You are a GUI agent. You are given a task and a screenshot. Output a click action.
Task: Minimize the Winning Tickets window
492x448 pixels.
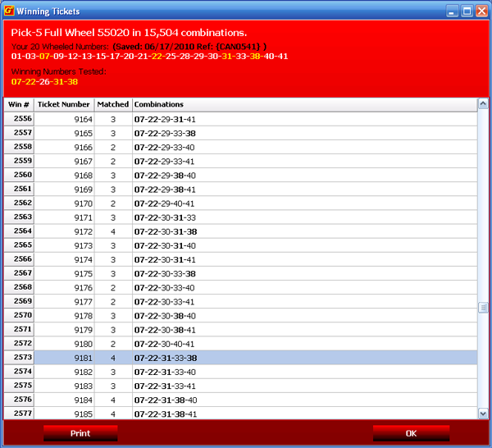coord(452,11)
